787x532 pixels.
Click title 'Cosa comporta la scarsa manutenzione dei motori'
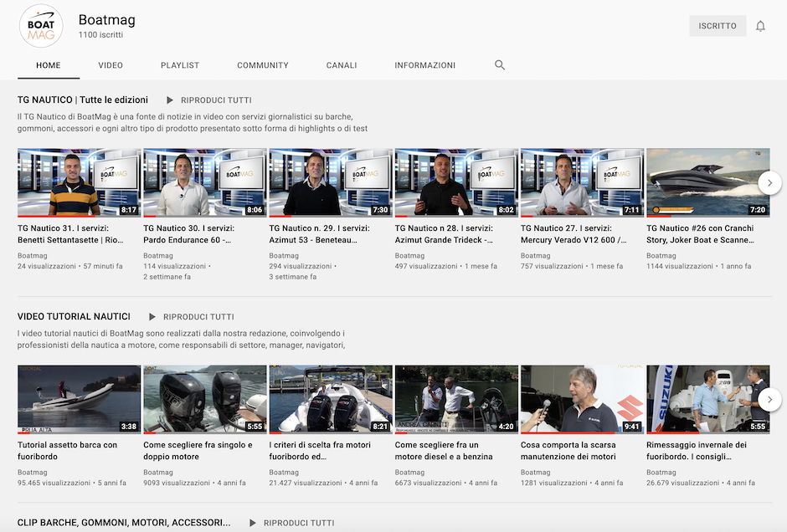[568, 451]
